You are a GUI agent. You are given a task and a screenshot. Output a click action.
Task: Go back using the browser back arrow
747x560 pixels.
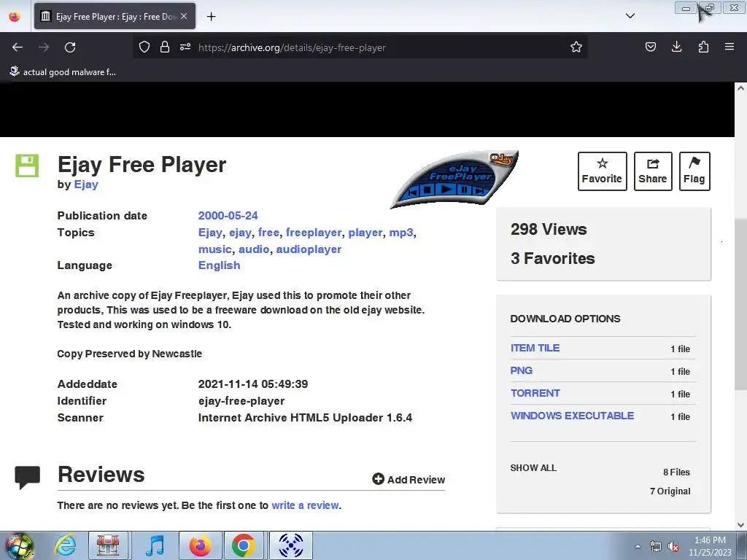18,47
